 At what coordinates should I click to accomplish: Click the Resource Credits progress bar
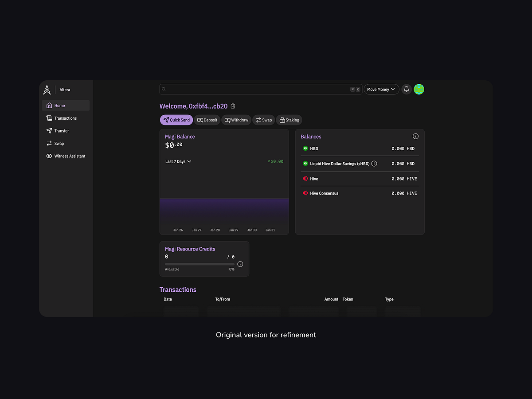[199, 264]
